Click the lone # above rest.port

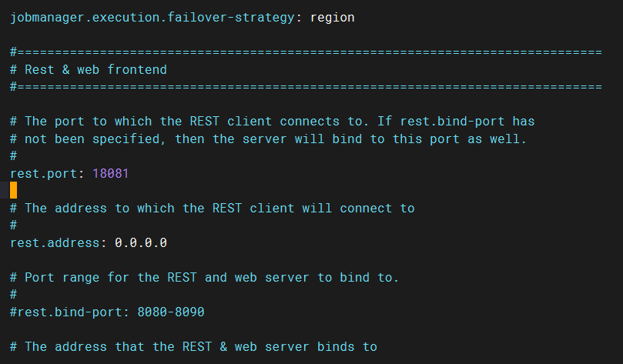tap(14, 156)
